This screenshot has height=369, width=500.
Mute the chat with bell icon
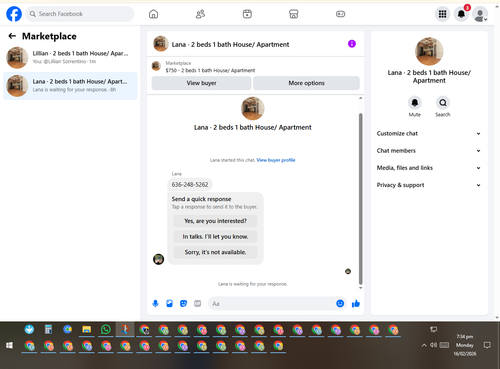coord(415,103)
